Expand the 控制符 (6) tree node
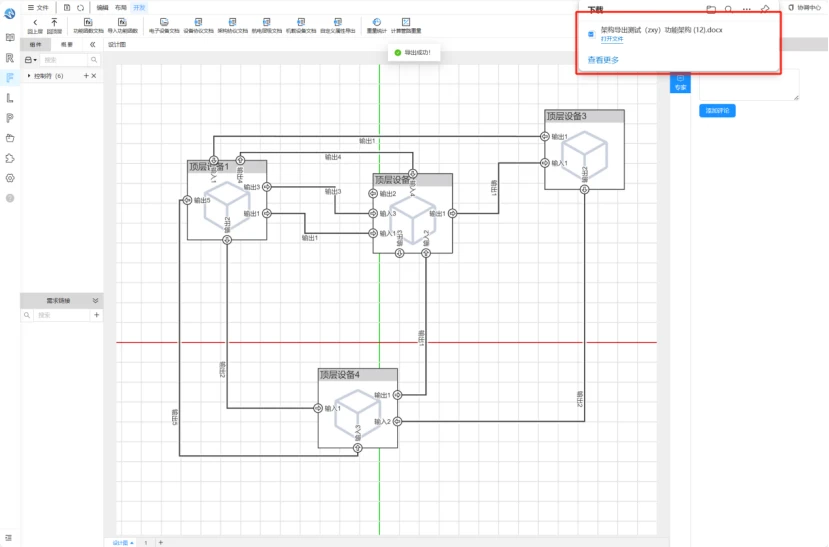Screen dimensions: 829x547 [29, 76]
